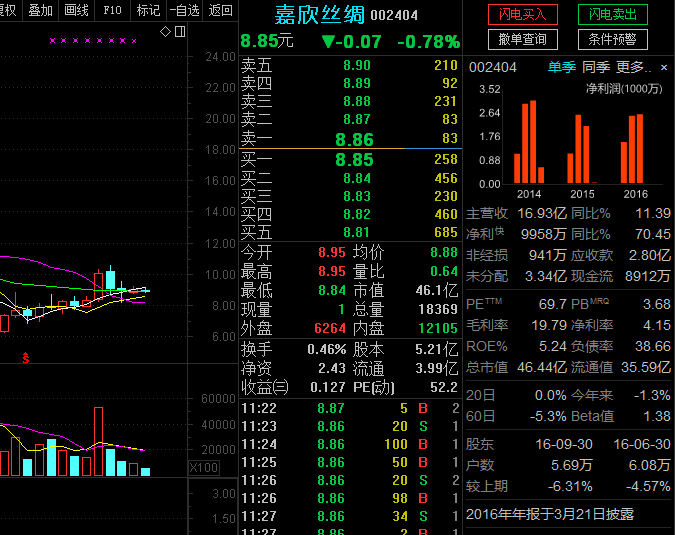Open the F10 company info
Viewport: 675px width, 535px height.
click(x=112, y=10)
